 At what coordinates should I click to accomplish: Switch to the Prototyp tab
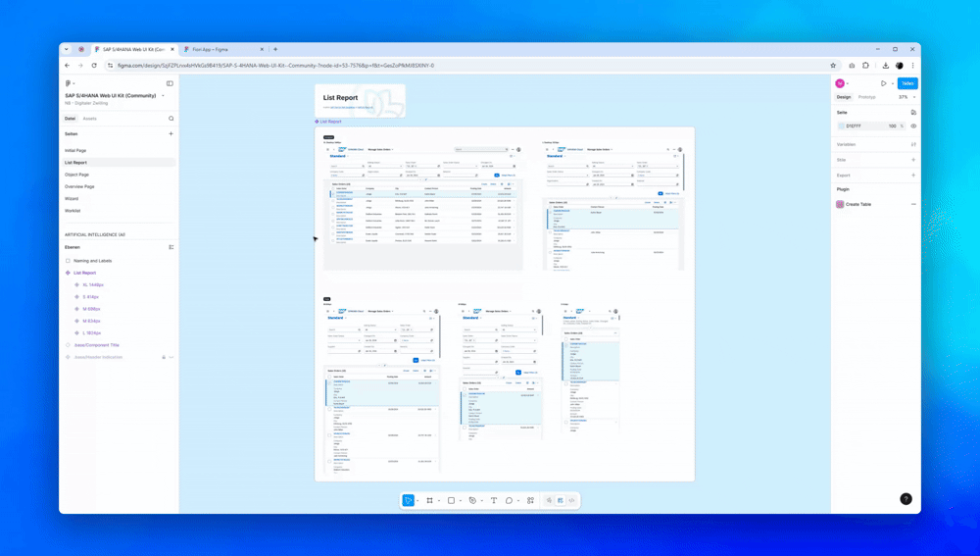[x=867, y=97]
